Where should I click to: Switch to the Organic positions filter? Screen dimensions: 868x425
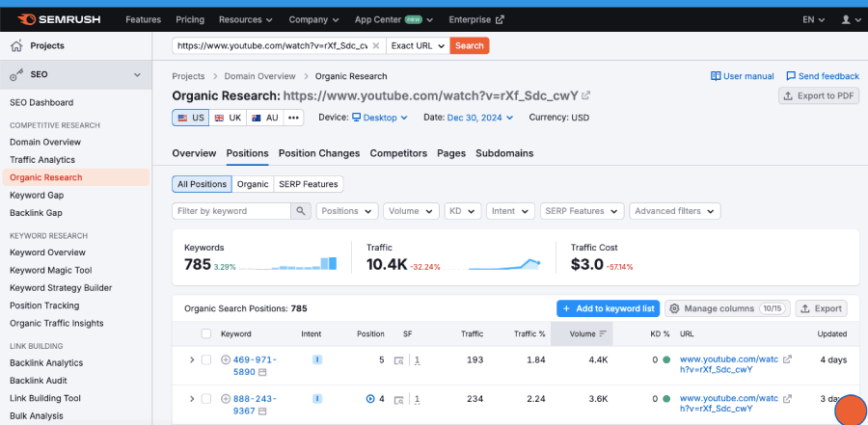point(253,184)
